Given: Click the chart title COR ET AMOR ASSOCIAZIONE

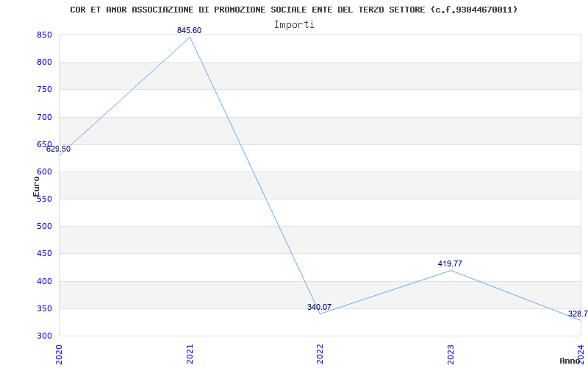Looking at the screenshot, I should (293, 10).
